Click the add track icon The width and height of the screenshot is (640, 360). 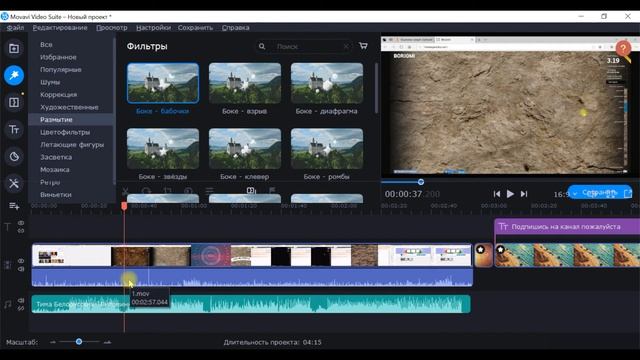[x=14, y=206]
